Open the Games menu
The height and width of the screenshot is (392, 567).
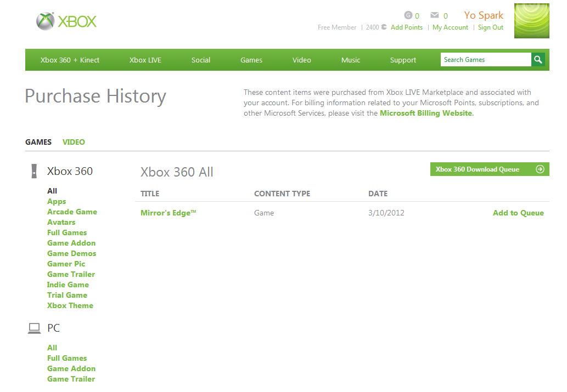coord(251,60)
